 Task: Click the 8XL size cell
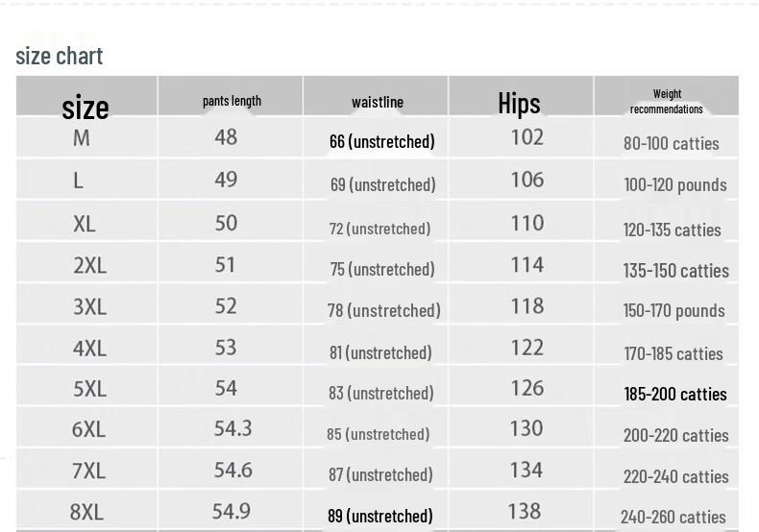pyautogui.click(x=86, y=512)
